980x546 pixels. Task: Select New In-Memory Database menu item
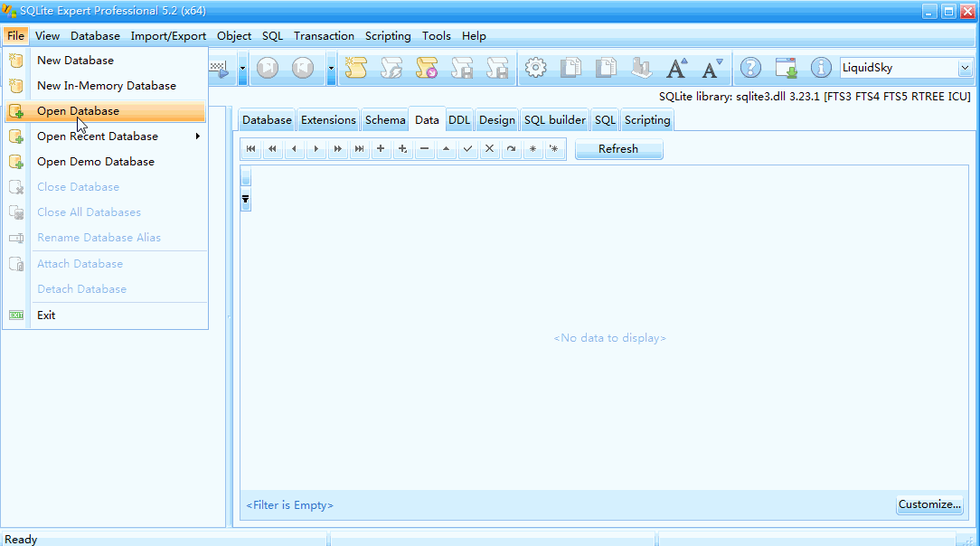tap(105, 86)
